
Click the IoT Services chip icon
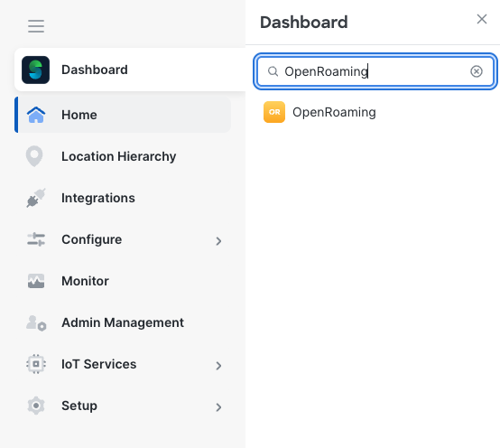click(x=36, y=364)
